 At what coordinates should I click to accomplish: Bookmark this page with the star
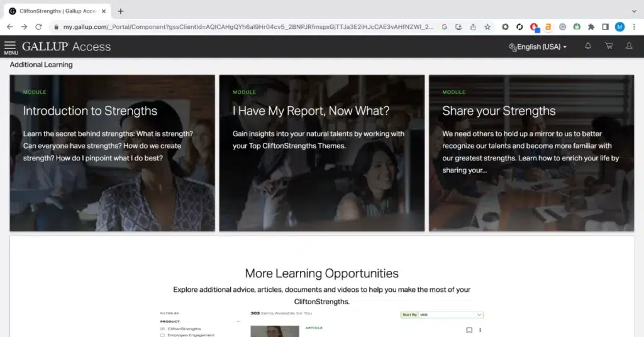tap(487, 27)
